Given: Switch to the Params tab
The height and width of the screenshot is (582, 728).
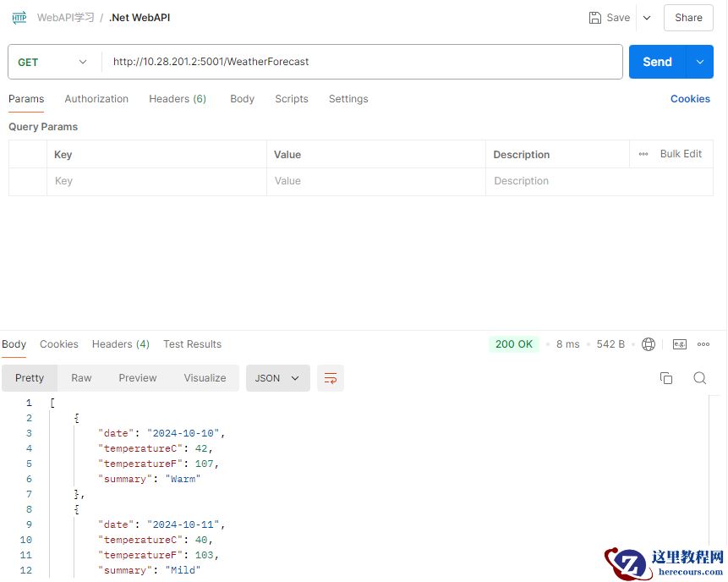Looking at the screenshot, I should click(26, 99).
